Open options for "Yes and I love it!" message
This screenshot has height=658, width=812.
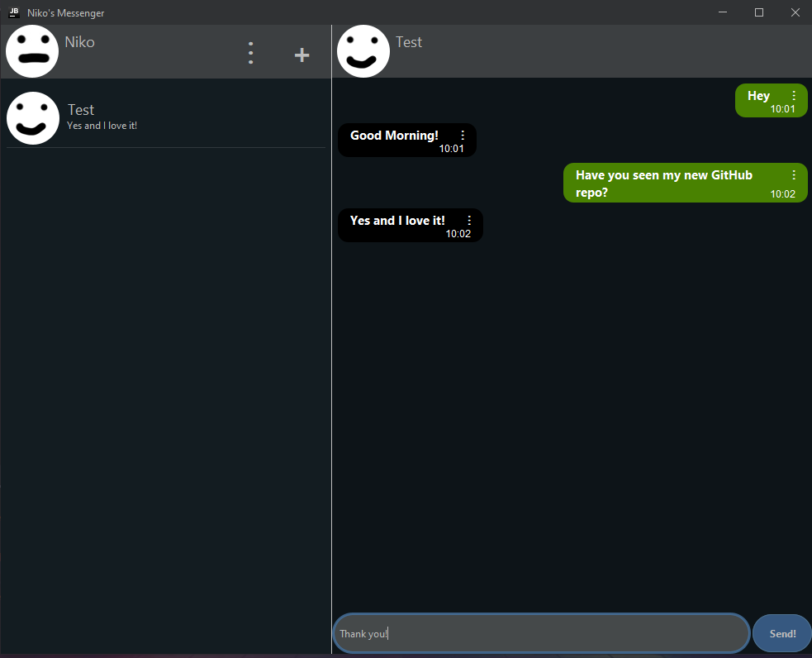point(469,220)
